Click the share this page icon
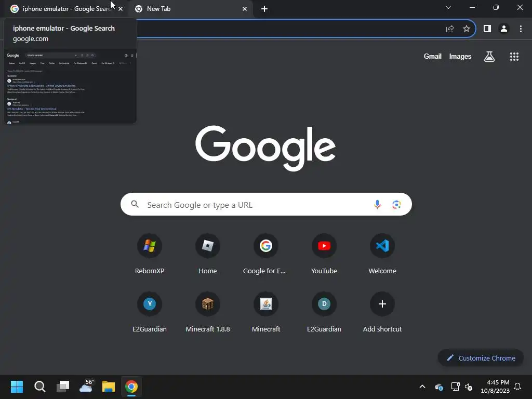The image size is (532, 399). tap(450, 29)
